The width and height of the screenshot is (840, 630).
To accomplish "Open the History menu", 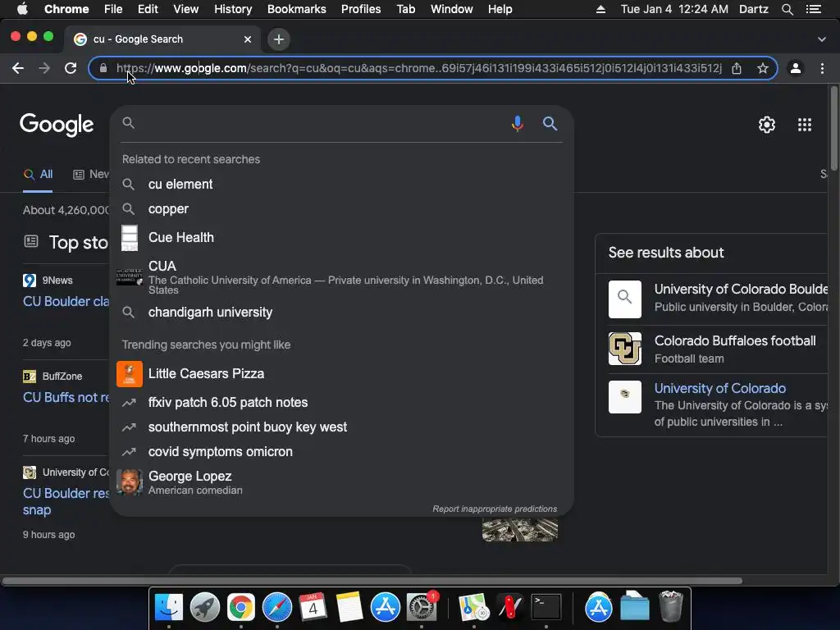I will [233, 9].
